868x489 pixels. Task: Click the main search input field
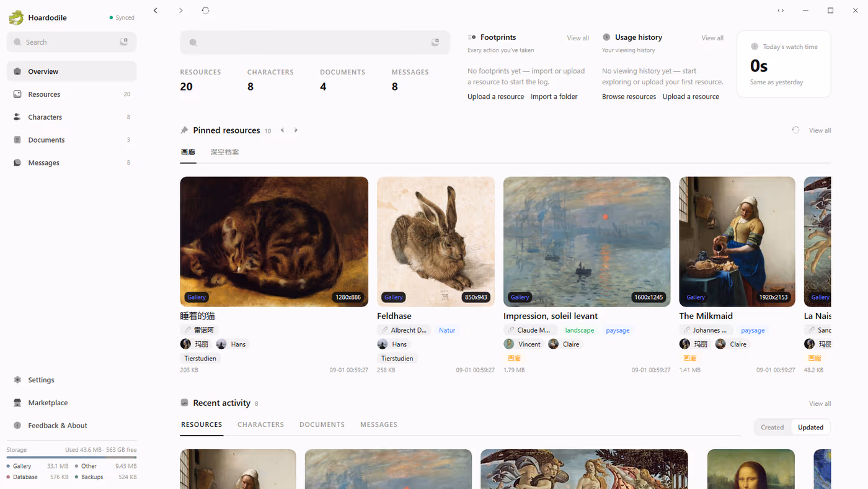pos(315,42)
